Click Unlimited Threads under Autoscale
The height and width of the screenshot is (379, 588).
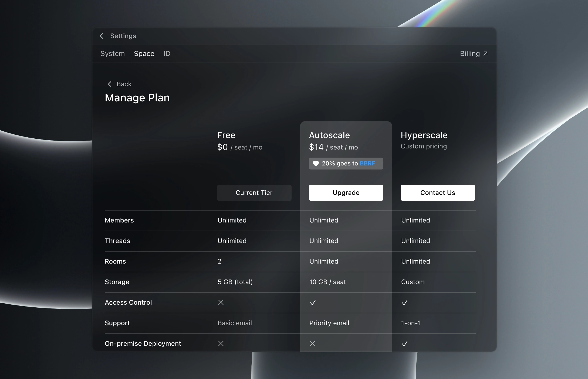coord(324,241)
